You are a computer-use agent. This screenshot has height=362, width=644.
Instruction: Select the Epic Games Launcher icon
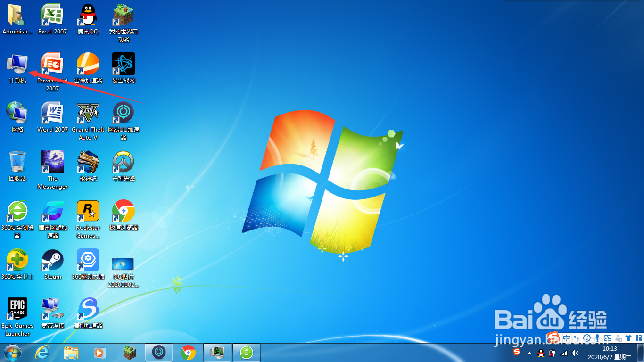point(17,317)
